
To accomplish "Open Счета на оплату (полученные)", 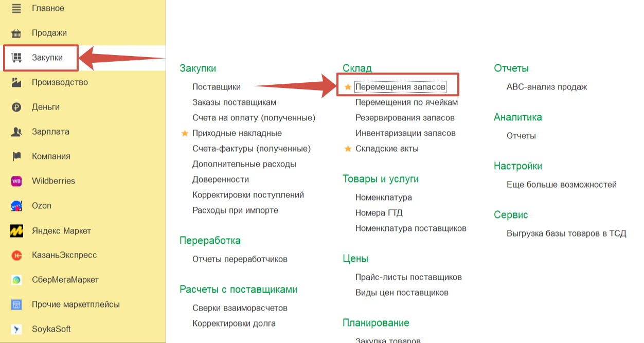I will 254,118.
